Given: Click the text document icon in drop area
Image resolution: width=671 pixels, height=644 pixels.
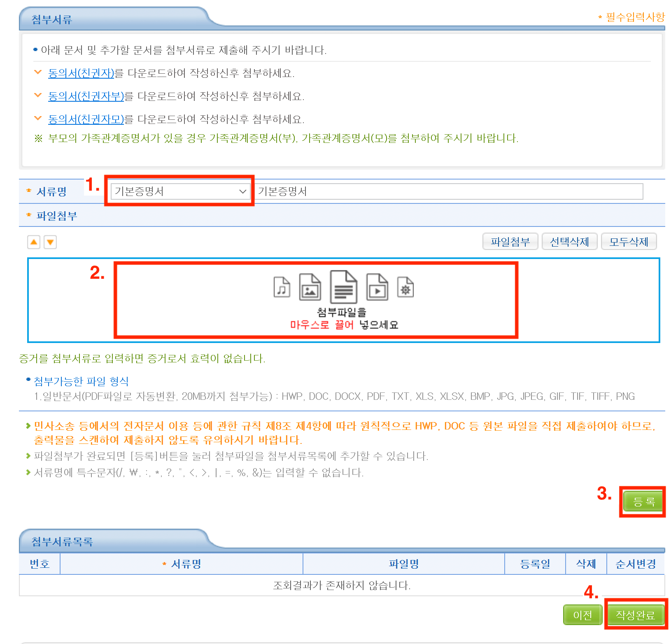Looking at the screenshot, I should click(x=344, y=287).
